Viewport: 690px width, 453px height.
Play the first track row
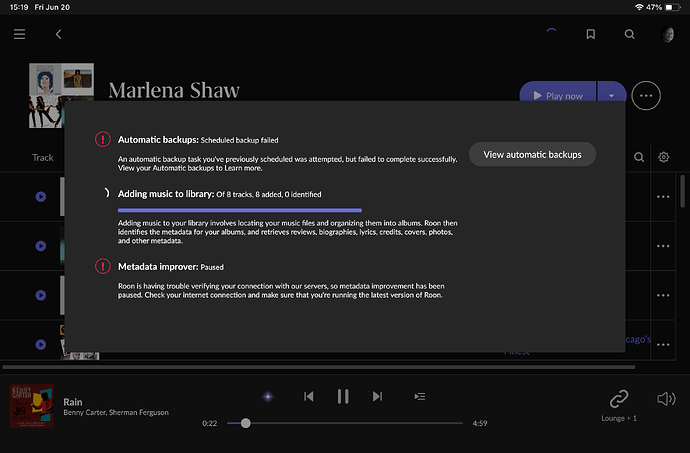click(41, 197)
